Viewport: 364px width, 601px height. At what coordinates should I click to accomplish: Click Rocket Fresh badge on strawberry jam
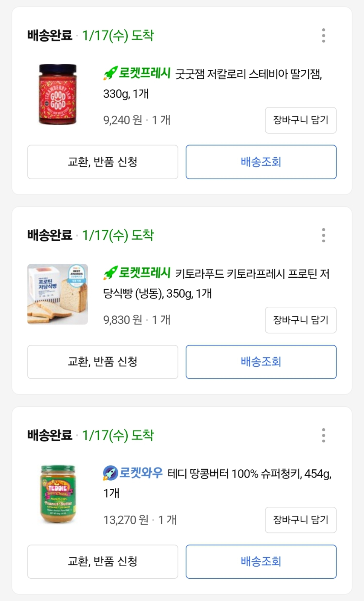click(x=137, y=73)
